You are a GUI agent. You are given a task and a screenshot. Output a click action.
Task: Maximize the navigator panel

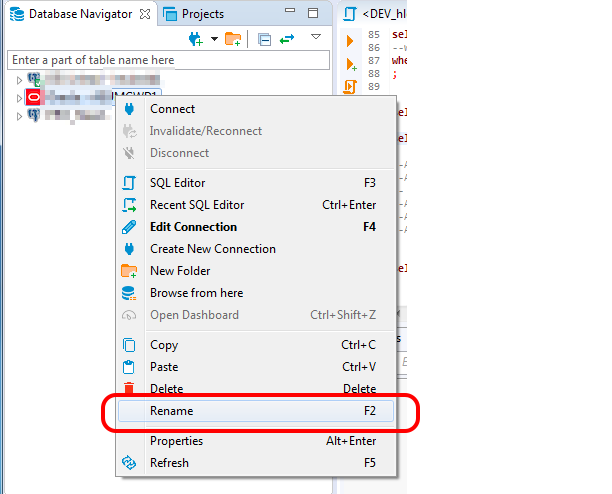[x=313, y=13]
